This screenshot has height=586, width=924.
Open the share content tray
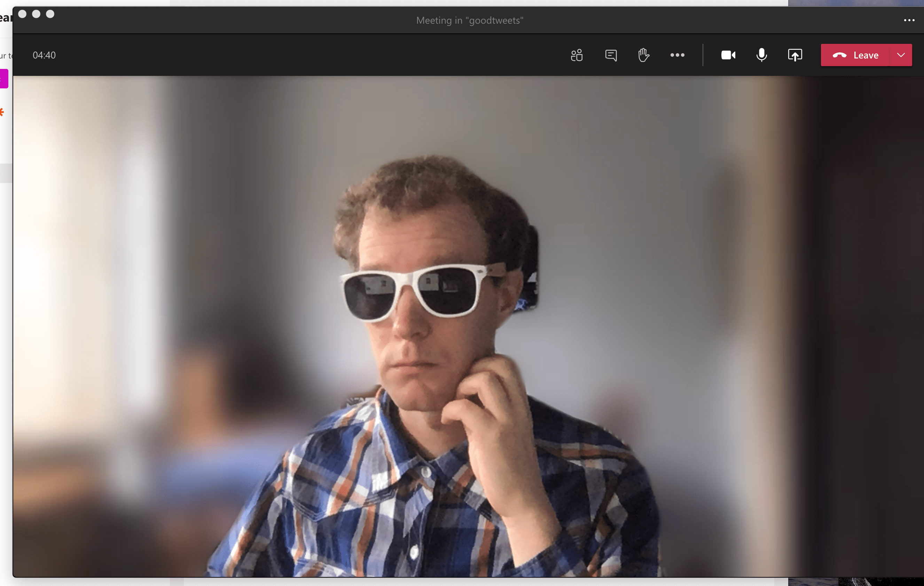click(795, 55)
